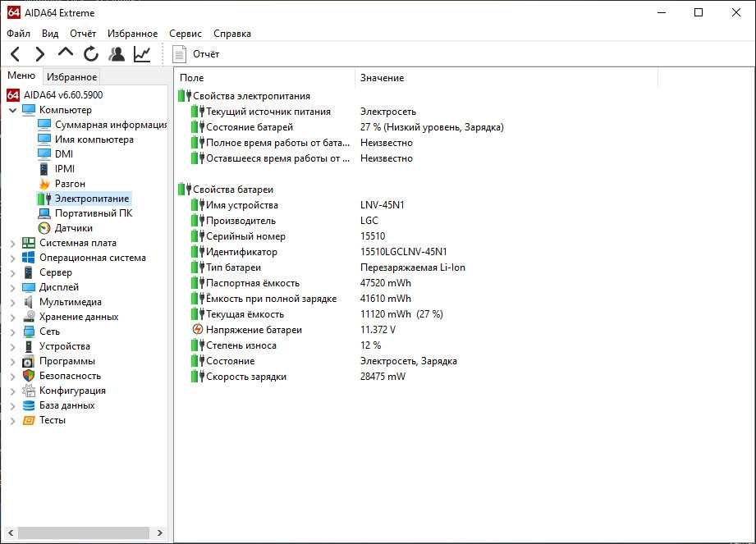The height and width of the screenshot is (544, 756).
Task: Open the Отчёт menu
Action: pos(83,34)
